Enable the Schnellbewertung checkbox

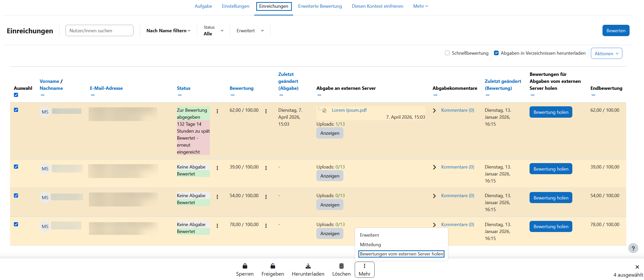[447, 53]
